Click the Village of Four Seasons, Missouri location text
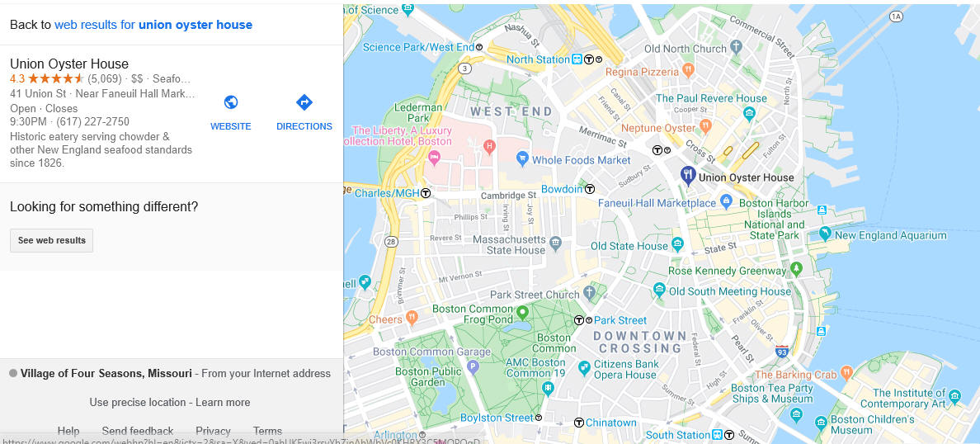The width and height of the screenshot is (980, 444). pyautogui.click(x=106, y=373)
